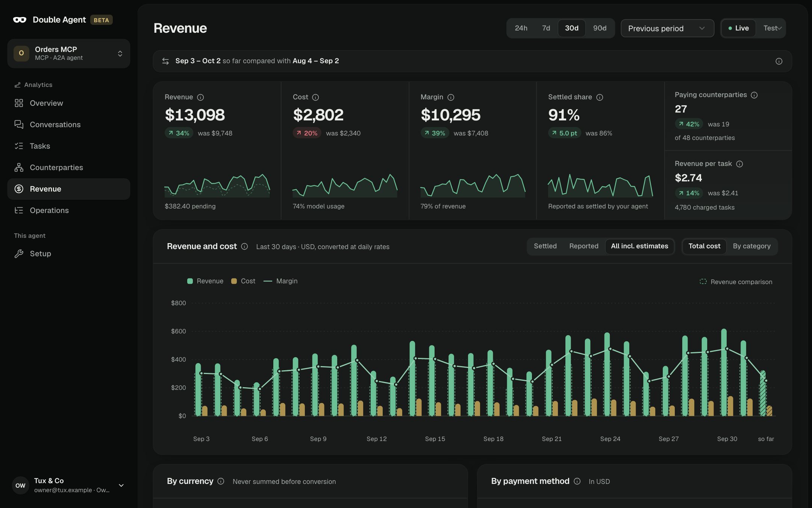Select the 30d time range
The height and width of the screenshot is (508, 812).
point(572,28)
